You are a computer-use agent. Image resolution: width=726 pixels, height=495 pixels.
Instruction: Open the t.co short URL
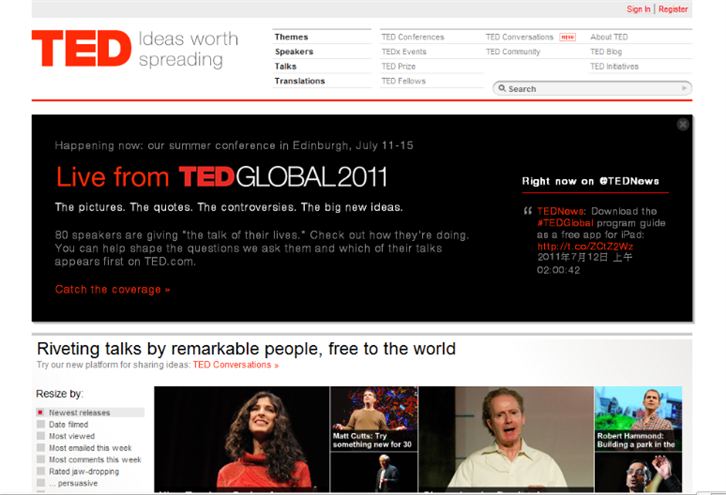(585, 246)
